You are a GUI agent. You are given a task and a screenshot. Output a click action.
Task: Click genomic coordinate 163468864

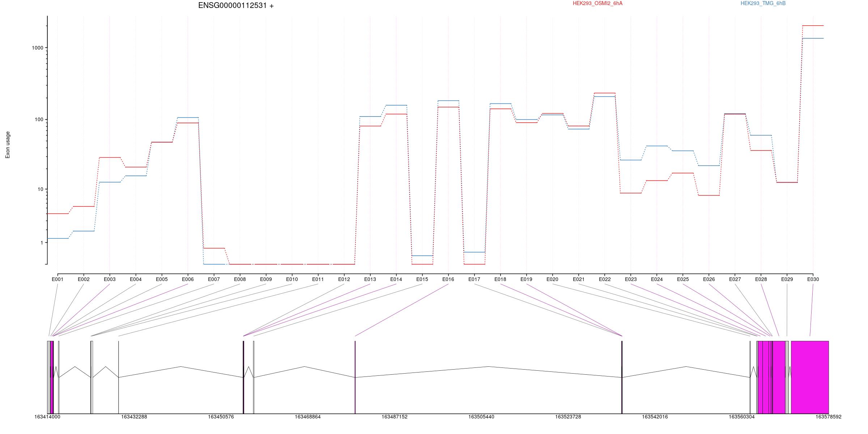[308, 417]
